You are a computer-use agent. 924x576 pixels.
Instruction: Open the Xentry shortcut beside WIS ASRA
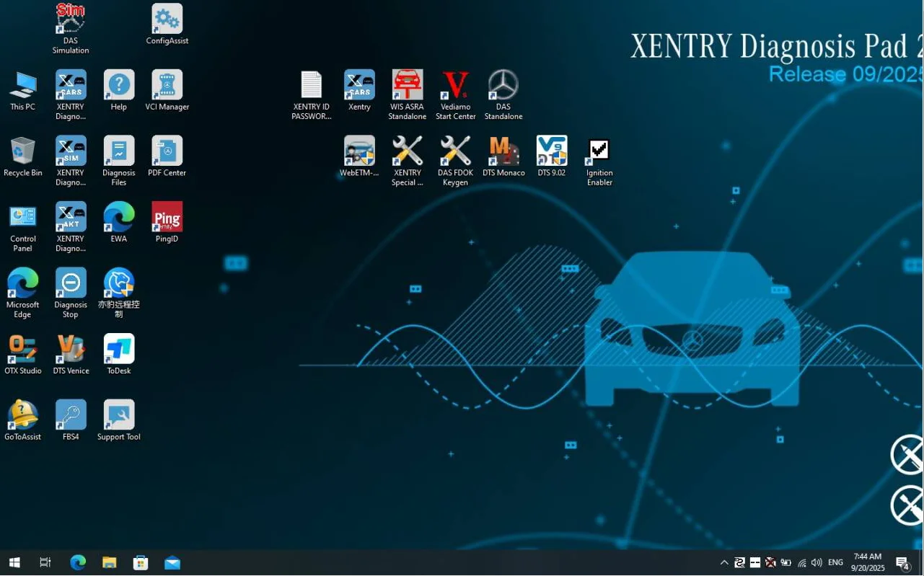(359, 90)
